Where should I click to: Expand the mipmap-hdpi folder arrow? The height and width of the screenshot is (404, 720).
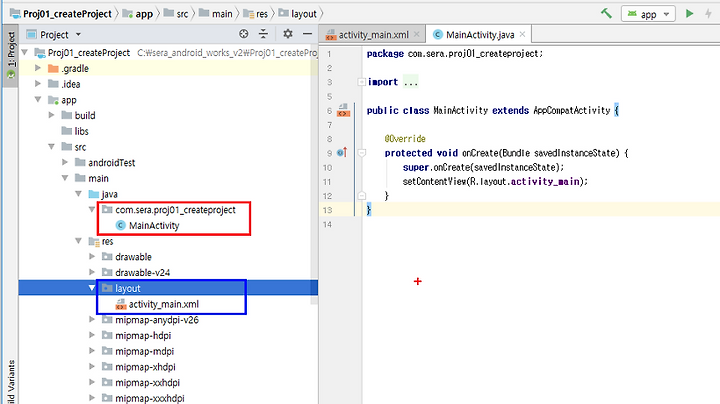[92, 335]
